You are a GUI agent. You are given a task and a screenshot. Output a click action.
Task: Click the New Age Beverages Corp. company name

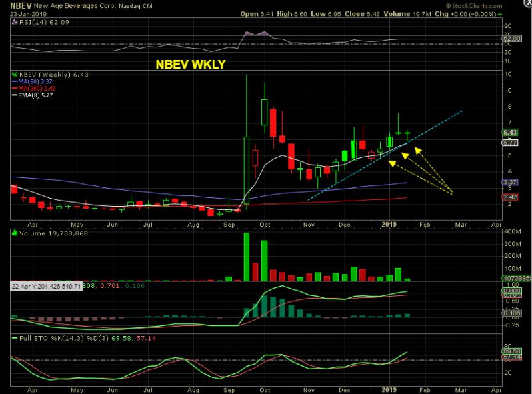tap(75, 6)
